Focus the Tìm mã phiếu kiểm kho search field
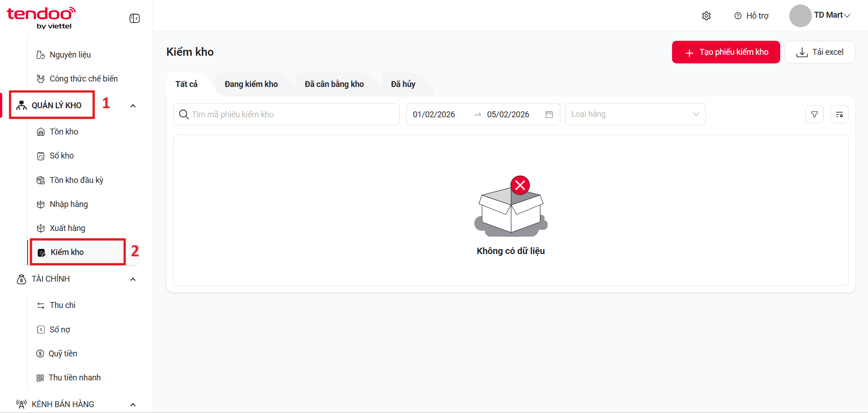This screenshot has height=413, width=868. [286, 115]
